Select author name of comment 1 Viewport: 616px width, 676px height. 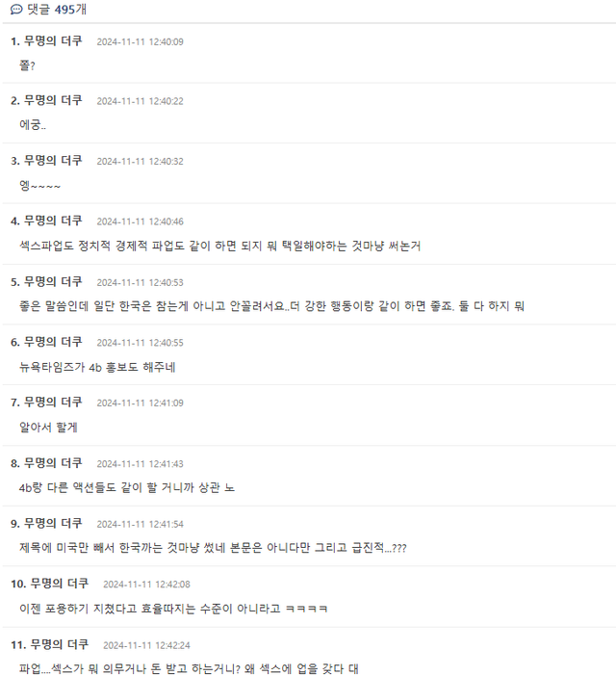53,41
